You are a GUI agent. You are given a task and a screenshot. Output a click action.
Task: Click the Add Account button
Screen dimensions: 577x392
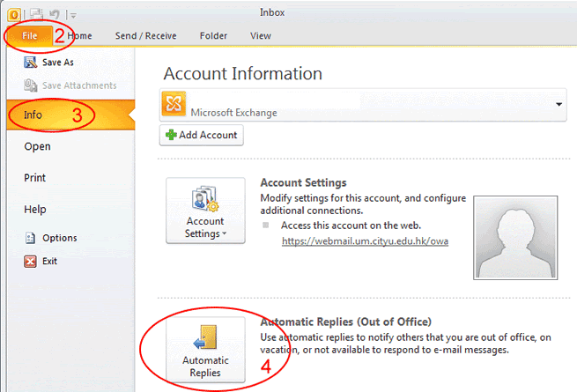point(201,135)
